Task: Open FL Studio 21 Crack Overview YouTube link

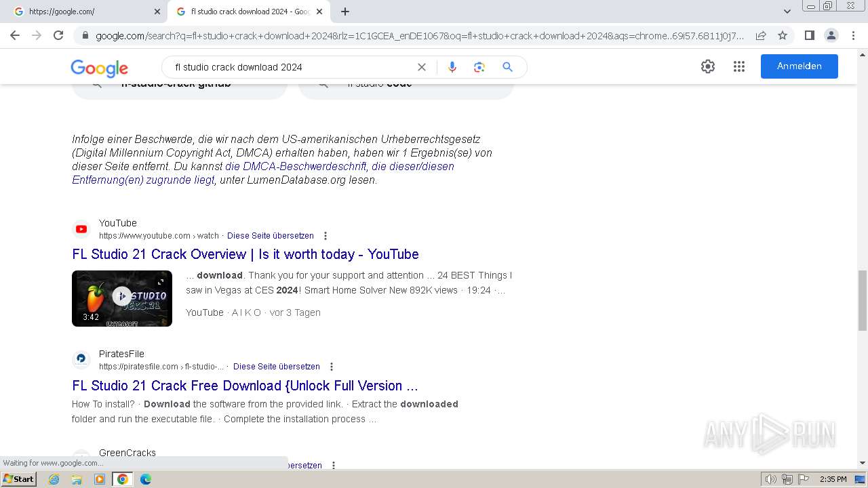Action: point(245,254)
